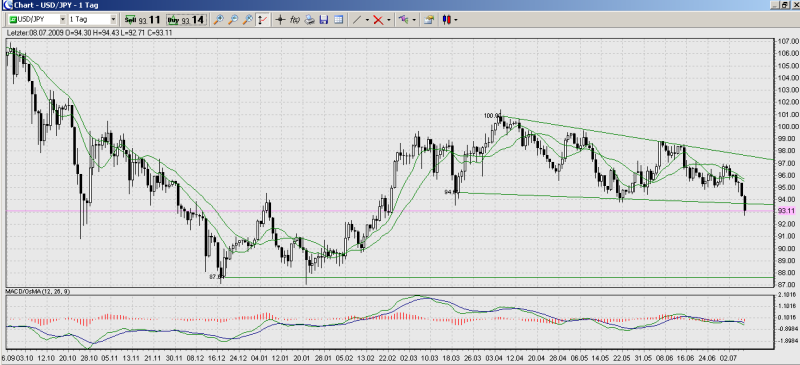Open the candlestick chart type selector

coord(447,20)
